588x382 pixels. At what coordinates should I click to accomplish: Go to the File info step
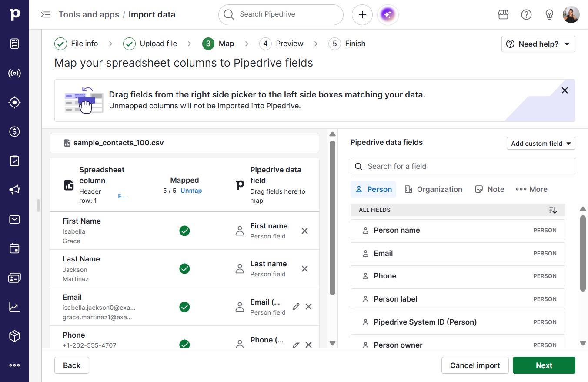pos(77,44)
